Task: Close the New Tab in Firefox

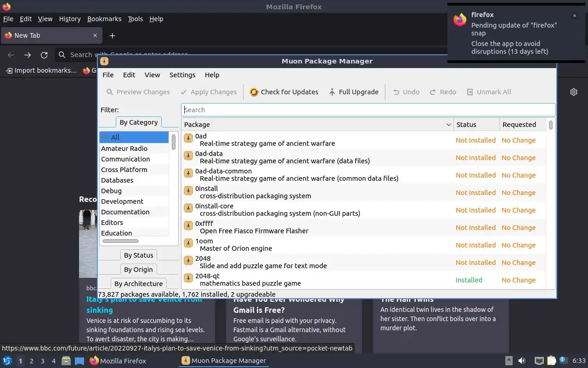Action: tap(95, 35)
